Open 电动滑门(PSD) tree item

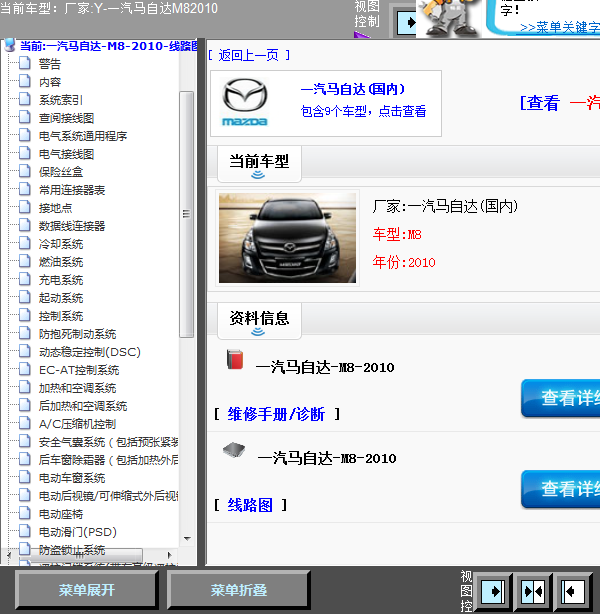point(78,532)
